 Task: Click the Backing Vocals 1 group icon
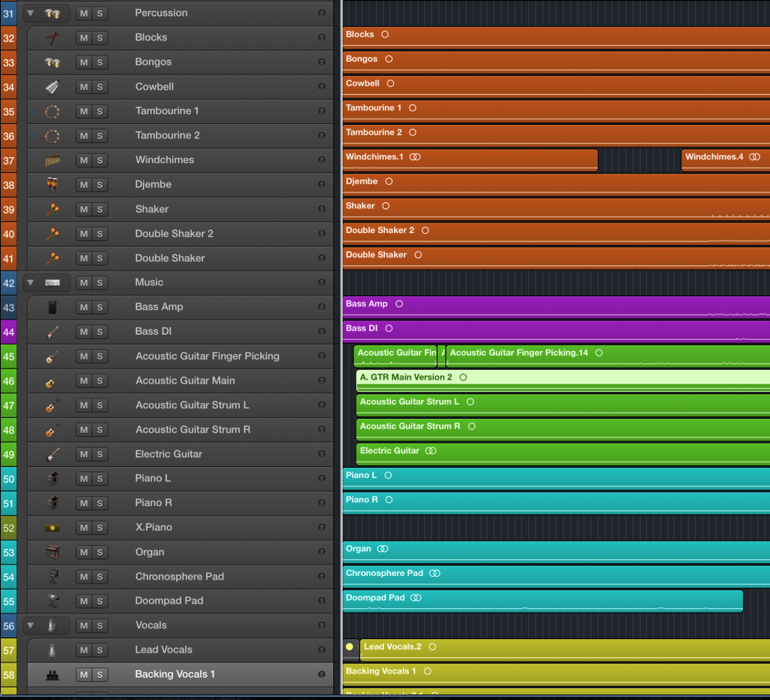point(53,674)
